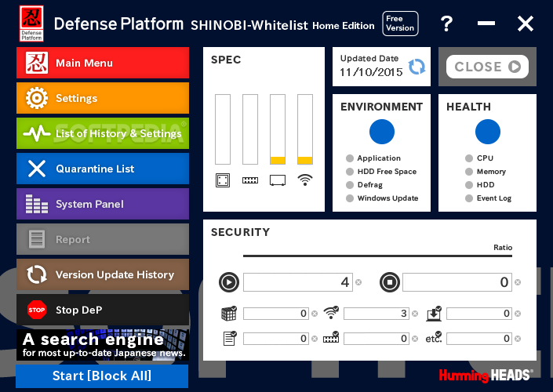Click the Defense Platform logo icon
The height and width of the screenshot is (392, 553).
[x=31, y=24]
